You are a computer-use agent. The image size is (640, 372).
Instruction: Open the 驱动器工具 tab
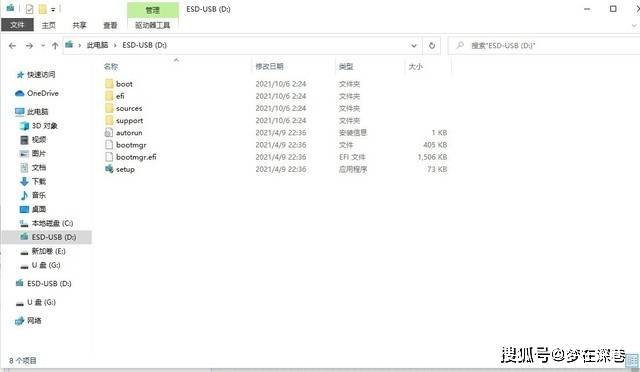pos(153,25)
